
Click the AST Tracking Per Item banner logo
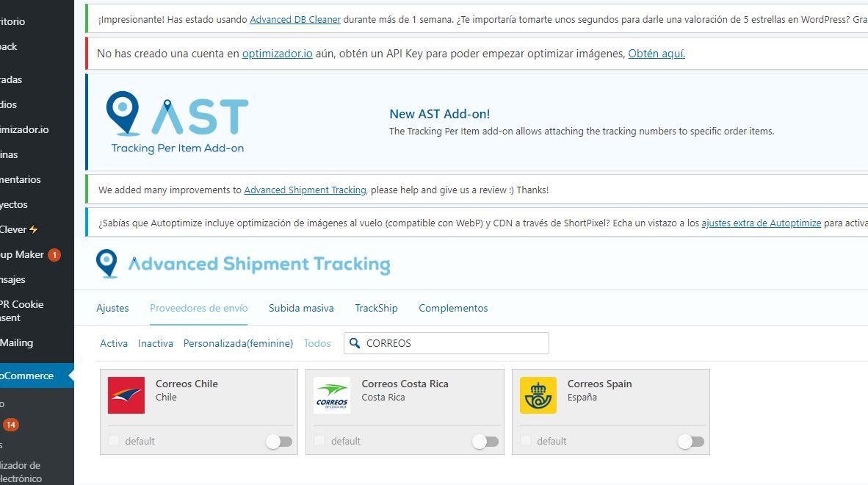coord(177,123)
